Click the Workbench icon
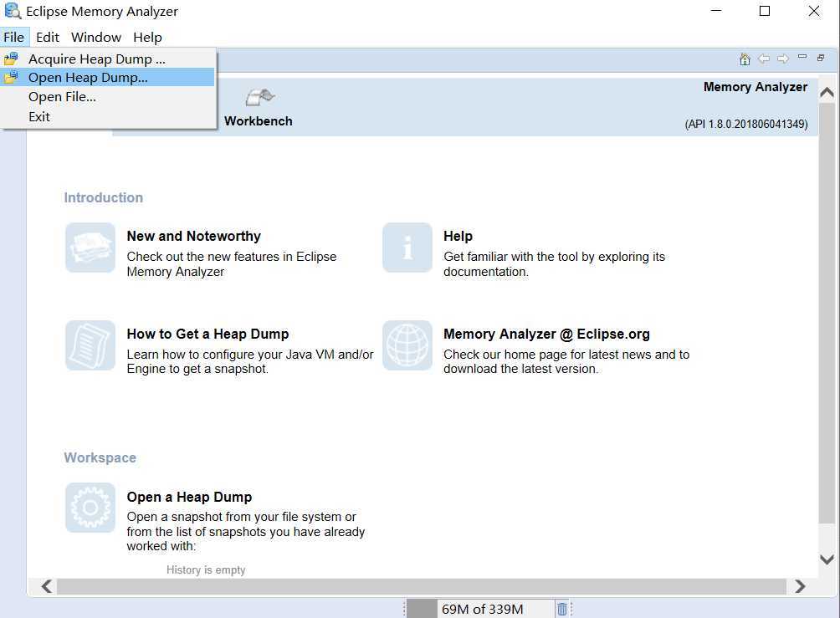 tap(260, 98)
